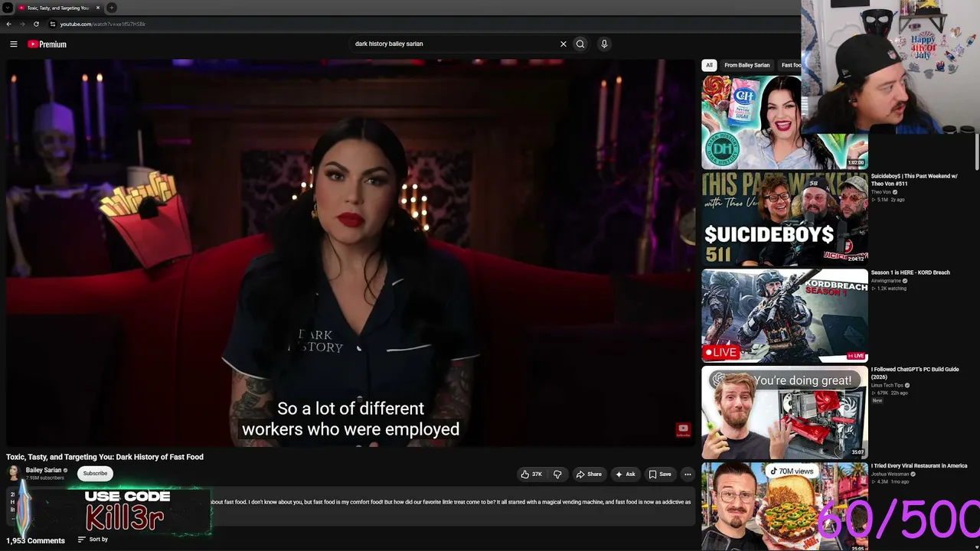The width and height of the screenshot is (980, 551).
Task: Open title 'I Followed ChatGPT's PC Build Guide'
Action: coord(915,373)
